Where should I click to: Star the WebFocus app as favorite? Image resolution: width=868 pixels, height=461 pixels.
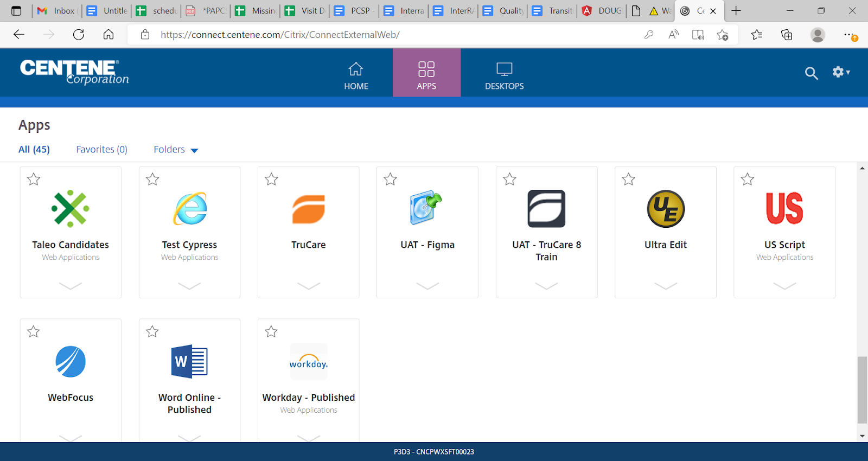pyautogui.click(x=34, y=331)
